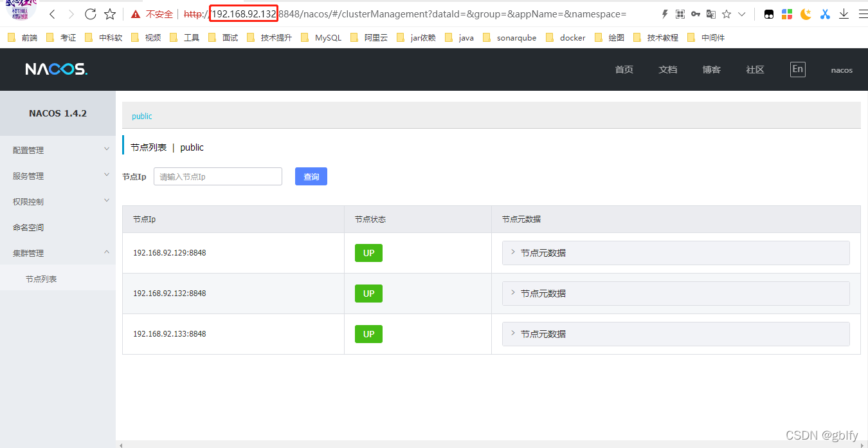
Task: Click the NACOS logo
Action: click(57, 69)
